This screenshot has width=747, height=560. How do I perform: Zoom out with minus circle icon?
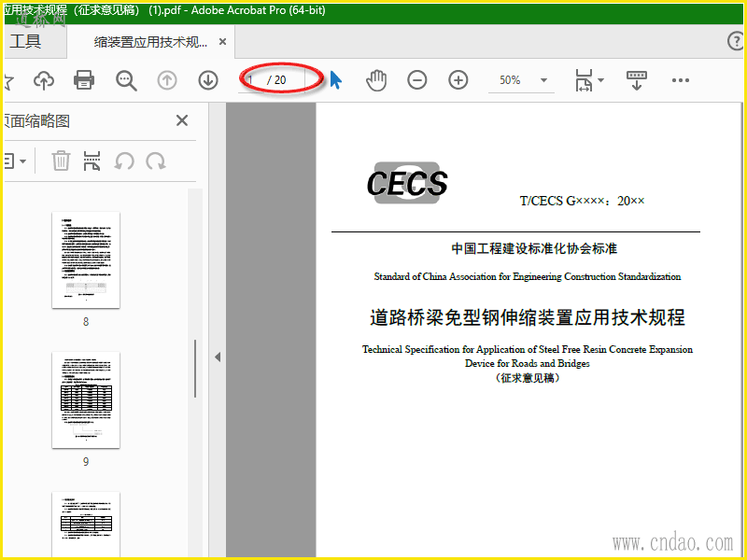(x=417, y=80)
